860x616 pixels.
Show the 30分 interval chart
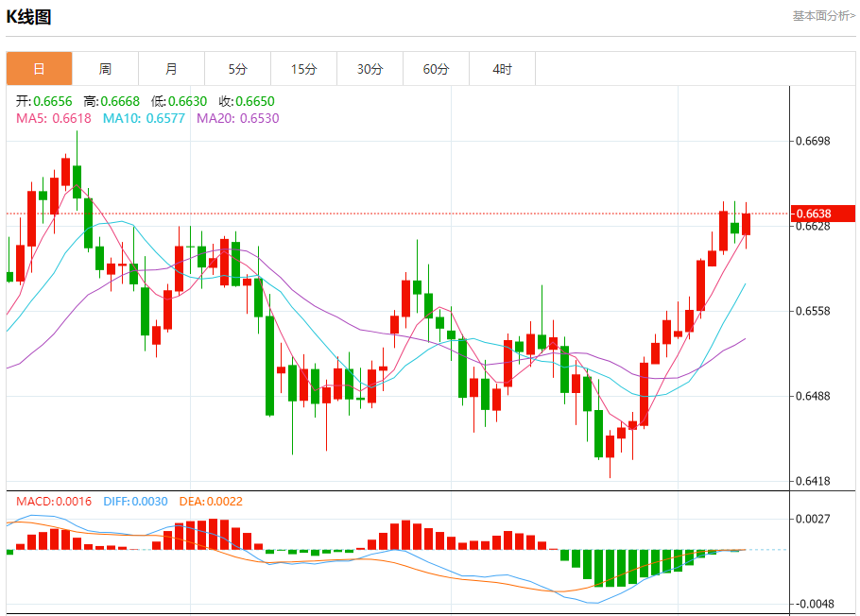370,69
